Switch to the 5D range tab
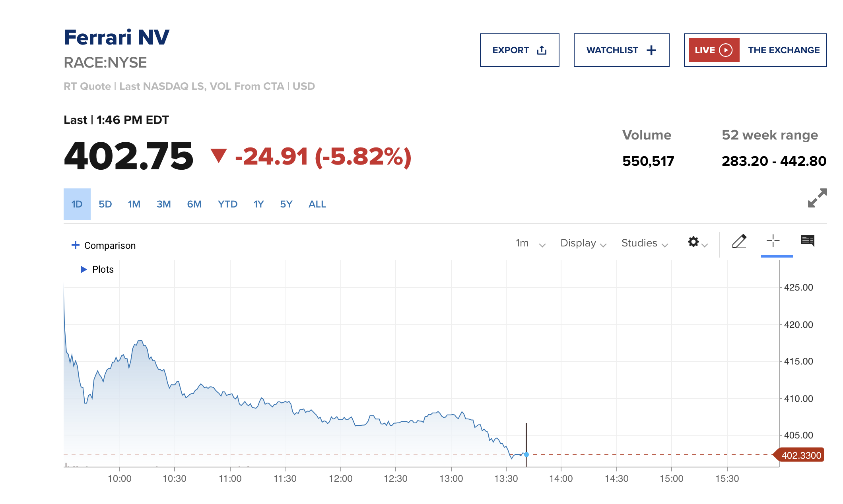This screenshot has width=843, height=504. (x=105, y=204)
